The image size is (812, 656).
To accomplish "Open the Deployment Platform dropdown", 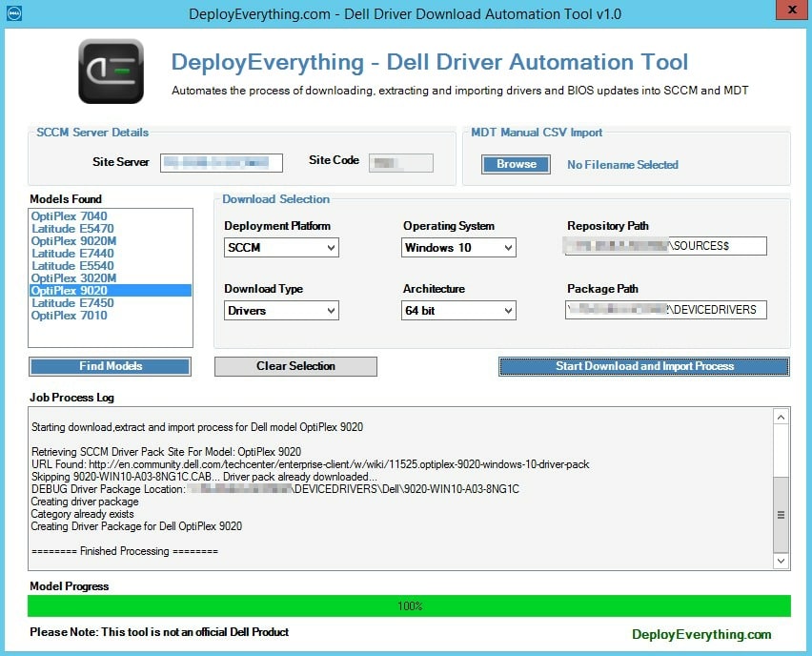I will point(281,248).
